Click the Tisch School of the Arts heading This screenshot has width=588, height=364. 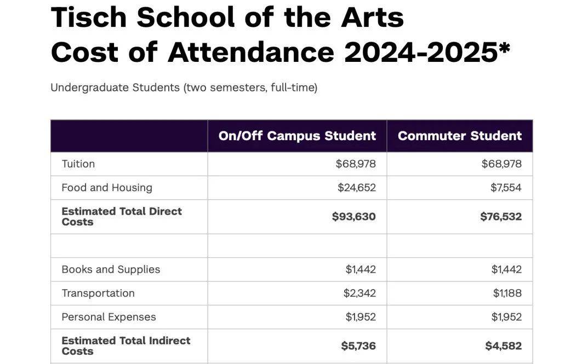point(227,18)
